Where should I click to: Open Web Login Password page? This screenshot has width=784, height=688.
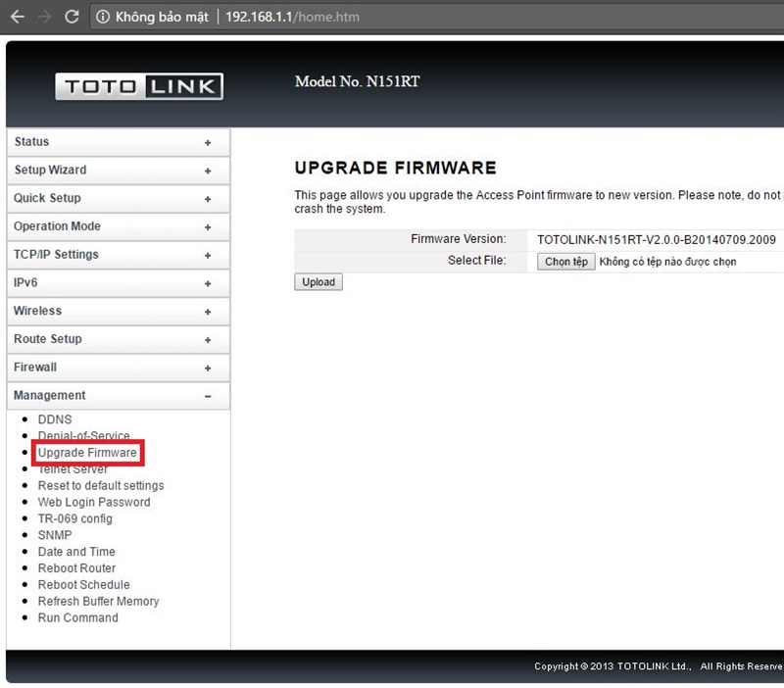[x=94, y=502]
